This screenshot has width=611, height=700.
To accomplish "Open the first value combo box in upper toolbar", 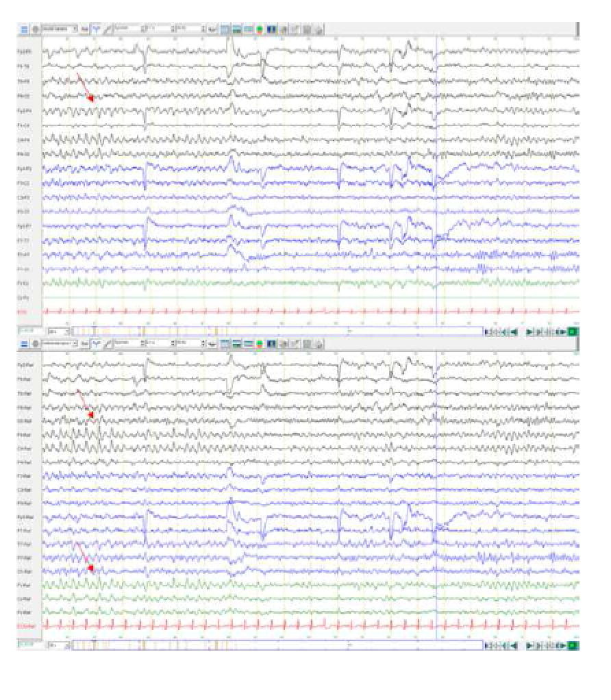I will pyautogui.click(x=130, y=29).
